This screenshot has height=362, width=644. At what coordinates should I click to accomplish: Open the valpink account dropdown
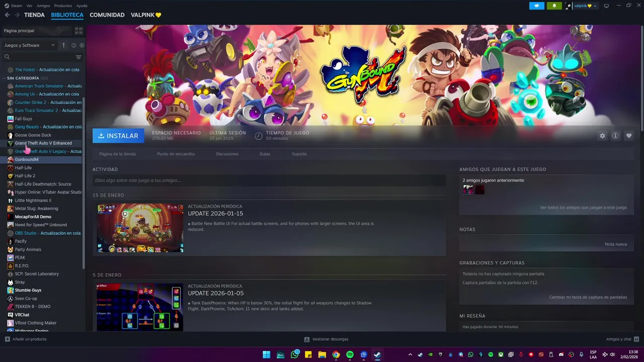pyautogui.click(x=581, y=6)
